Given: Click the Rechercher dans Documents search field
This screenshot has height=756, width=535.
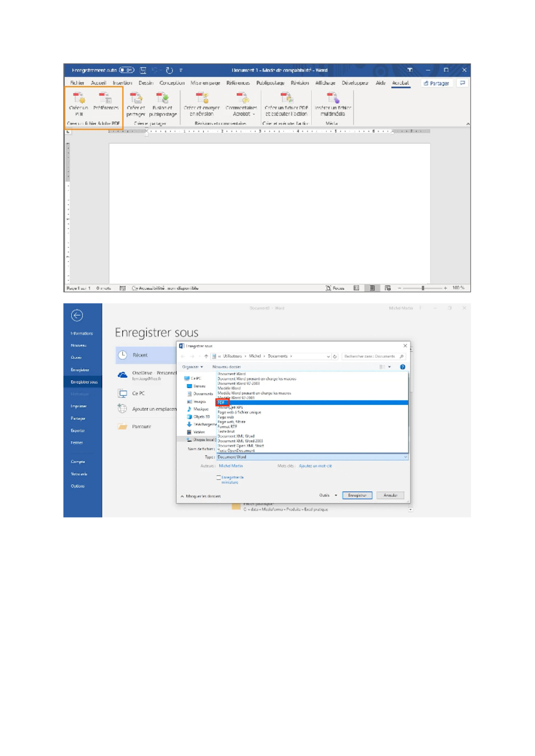Looking at the screenshot, I should [x=370, y=356].
